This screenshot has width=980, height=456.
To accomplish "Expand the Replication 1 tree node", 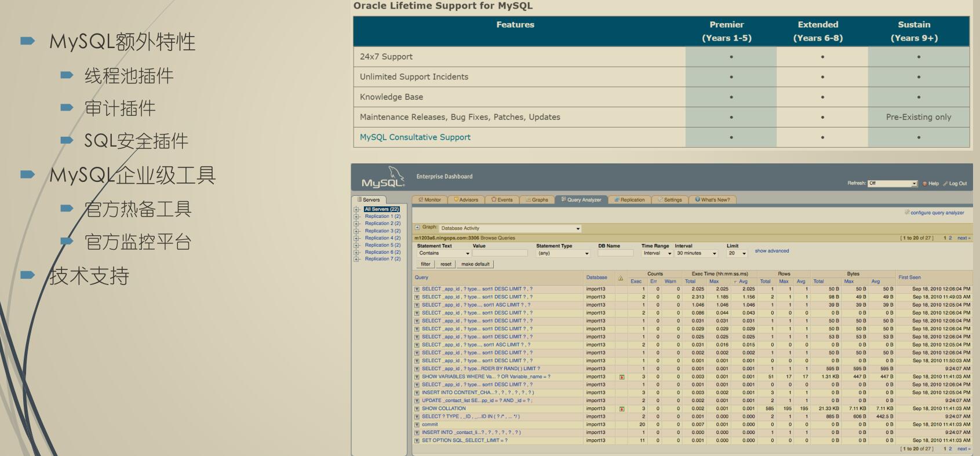I will tap(357, 216).
